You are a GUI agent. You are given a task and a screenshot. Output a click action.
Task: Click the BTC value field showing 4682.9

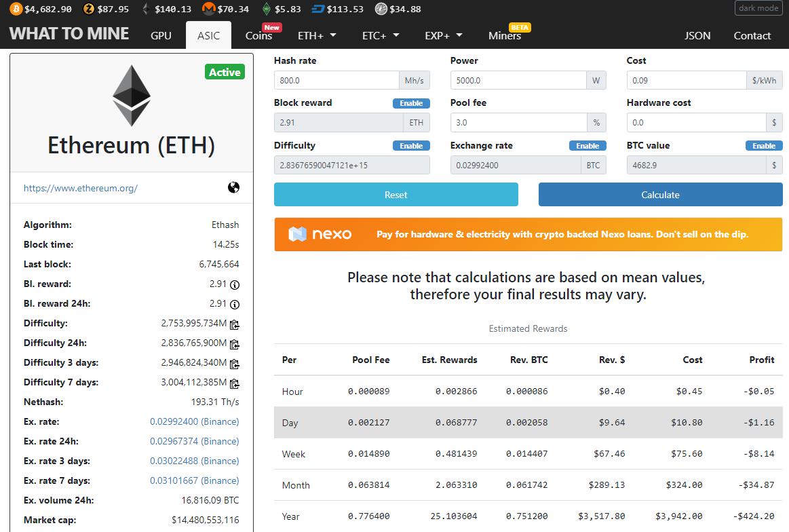pos(697,165)
